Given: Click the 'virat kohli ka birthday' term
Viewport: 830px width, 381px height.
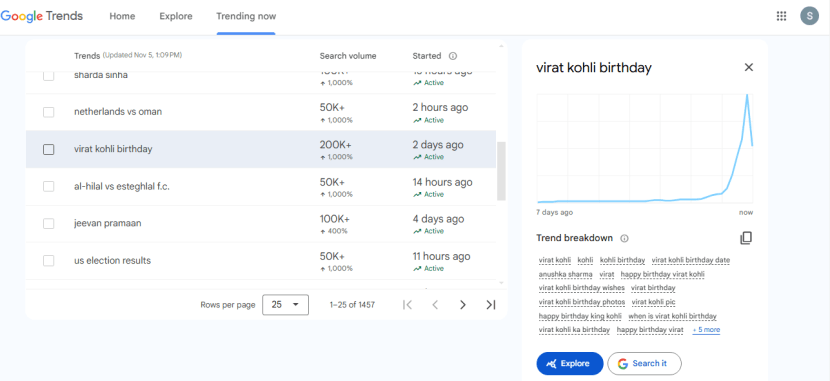Looking at the screenshot, I should [574, 330].
